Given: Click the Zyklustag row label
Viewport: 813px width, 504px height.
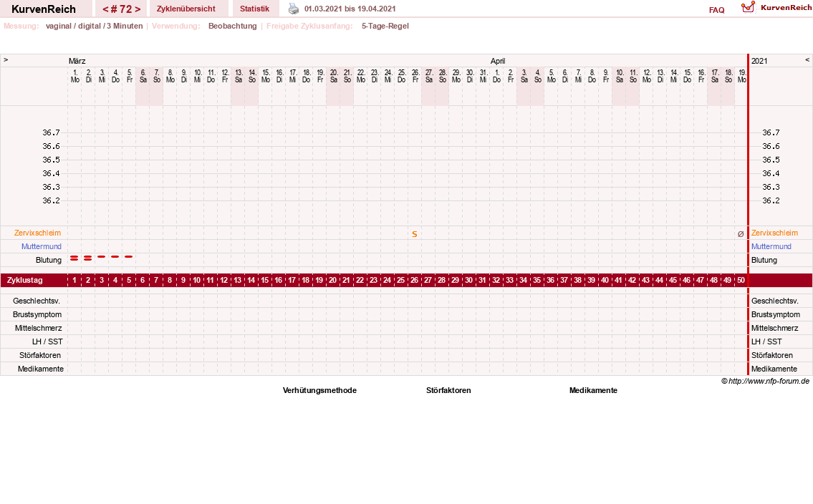Looking at the screenshot, I should click(x=25, y=280).
